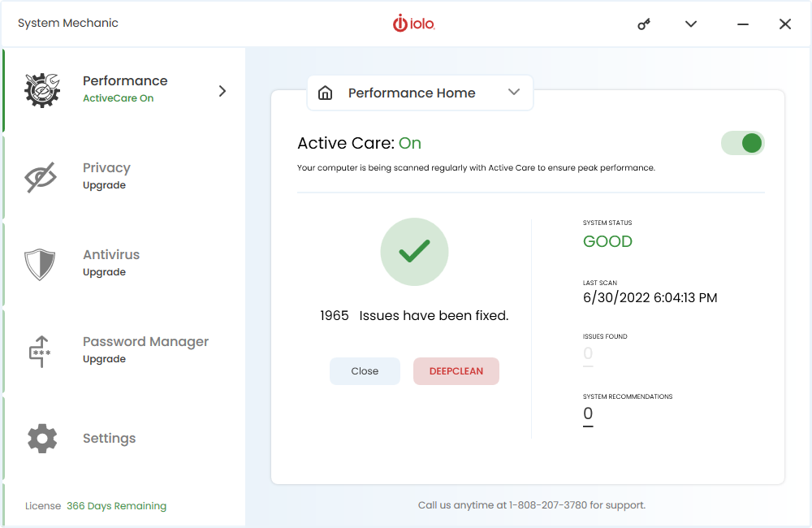Minimize the System Mechanic window
This screenshot has width=812, height=528.
pyautogui.click(x=742, y=24)
